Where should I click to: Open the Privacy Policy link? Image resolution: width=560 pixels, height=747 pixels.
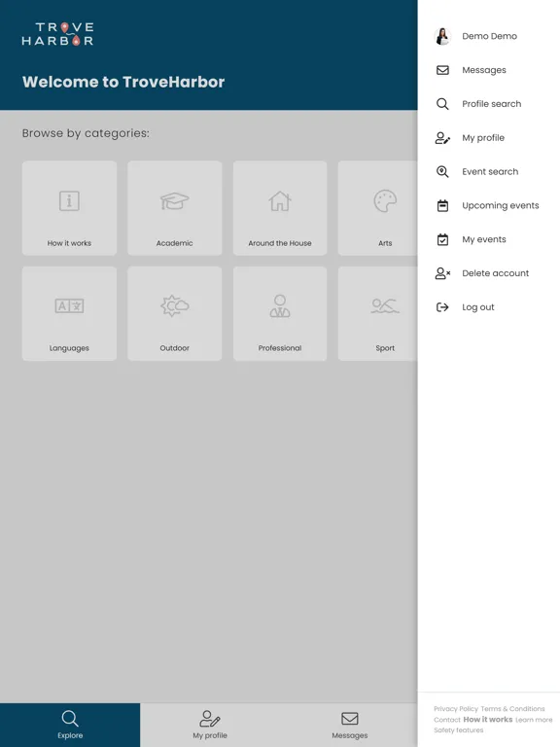point(456,709)
